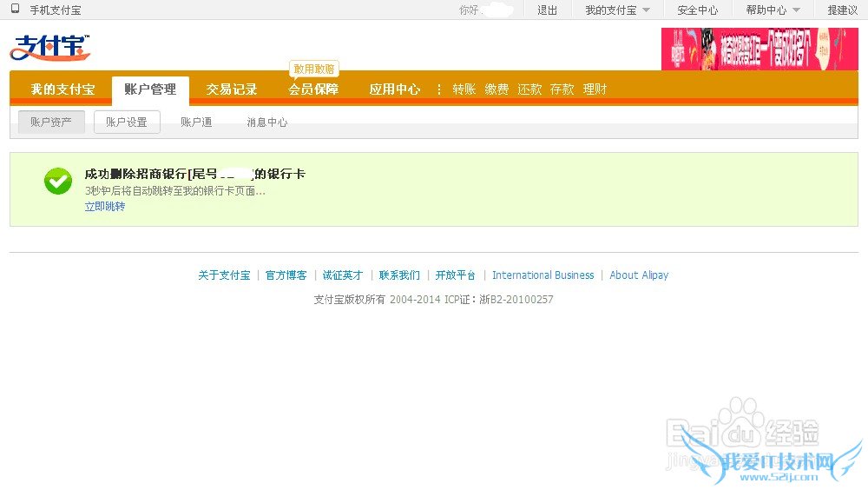Click the 成功删除招商银行 success message text
The image size is (868, 490).
coord(194,174)
